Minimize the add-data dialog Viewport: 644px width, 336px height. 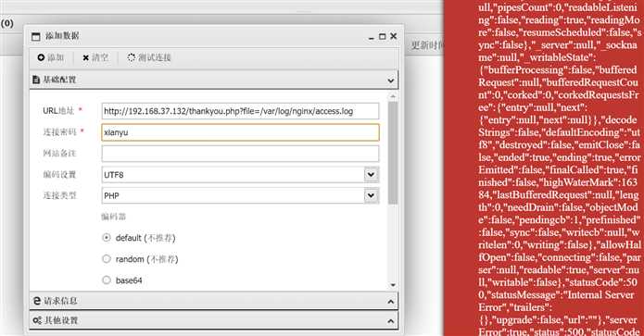click(x=372, y=37)
